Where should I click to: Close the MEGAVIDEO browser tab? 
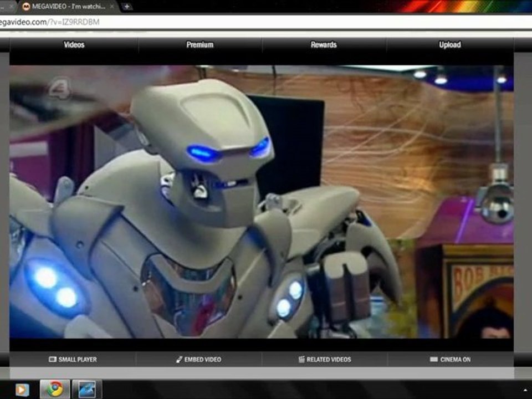click(x=112, y=7)
